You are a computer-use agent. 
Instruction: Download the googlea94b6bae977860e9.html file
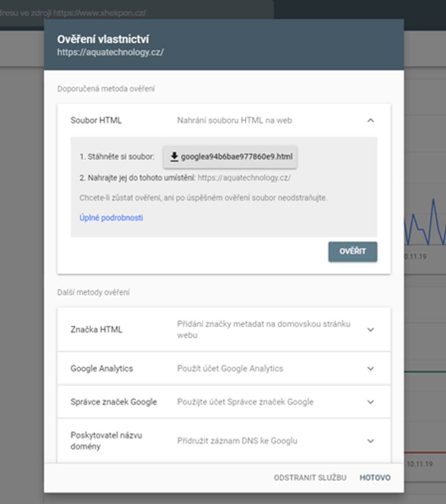[x=230, y=157]
